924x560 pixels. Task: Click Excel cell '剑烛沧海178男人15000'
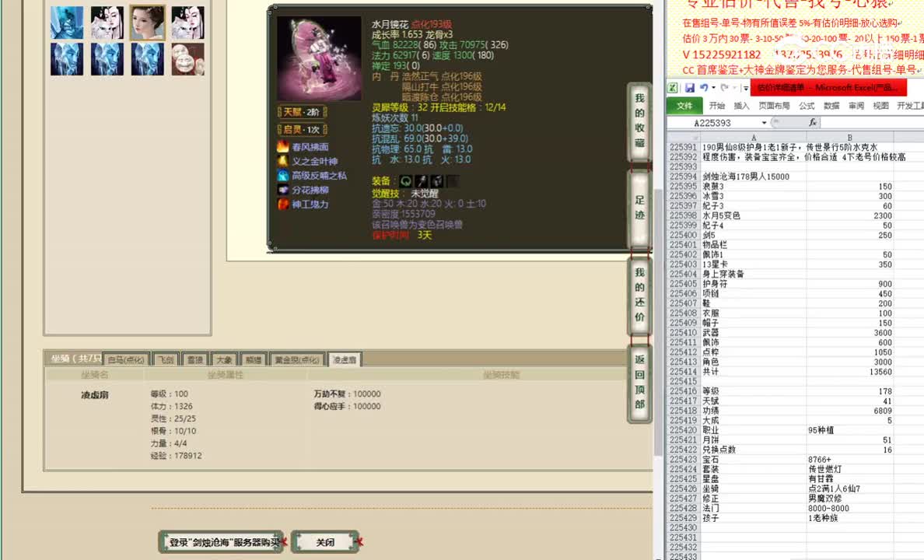coord(753,177)
